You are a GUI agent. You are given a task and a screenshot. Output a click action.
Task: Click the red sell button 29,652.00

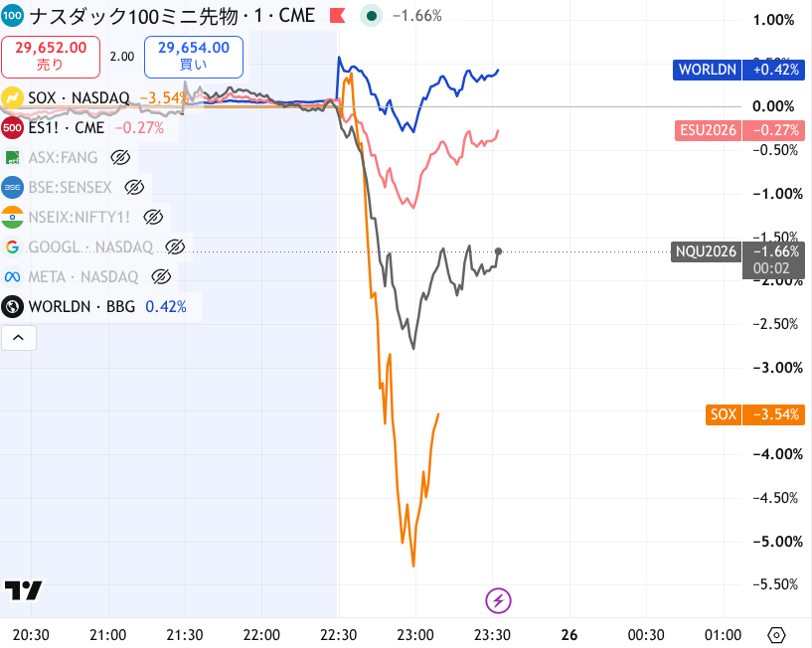point(51,57)
